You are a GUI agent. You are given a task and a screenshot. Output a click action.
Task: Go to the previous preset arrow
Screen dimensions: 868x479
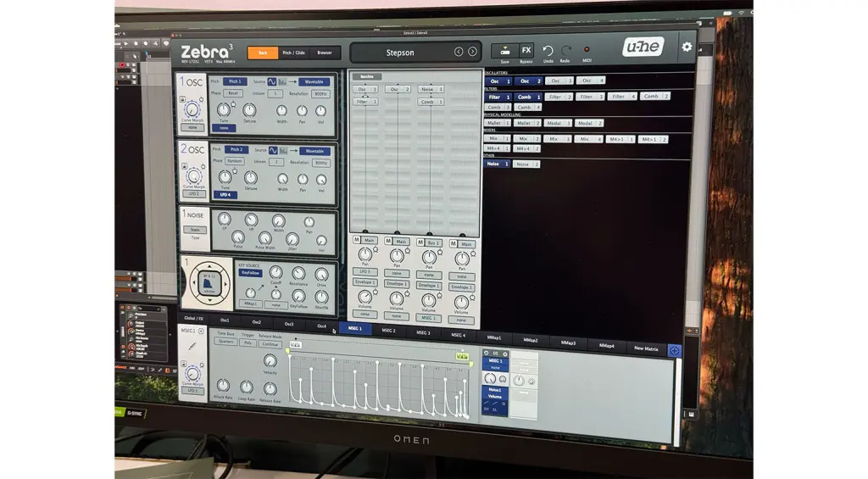point(459,52)
